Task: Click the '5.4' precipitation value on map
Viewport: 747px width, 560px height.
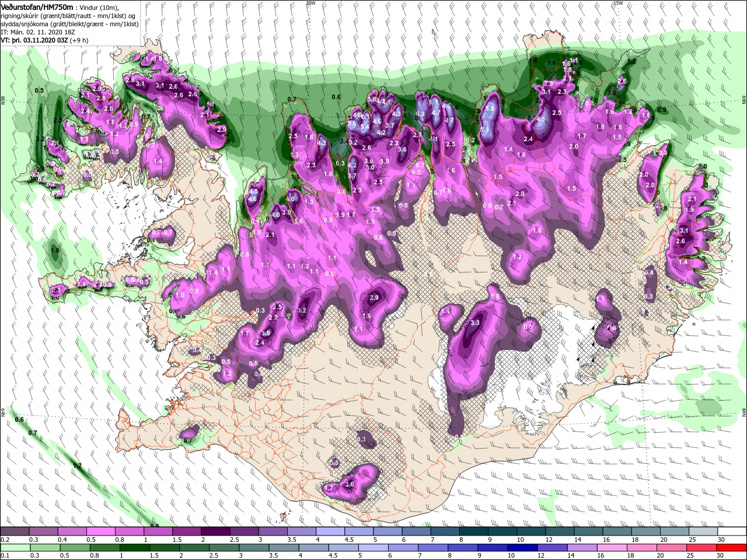Action: click(365, 127)
